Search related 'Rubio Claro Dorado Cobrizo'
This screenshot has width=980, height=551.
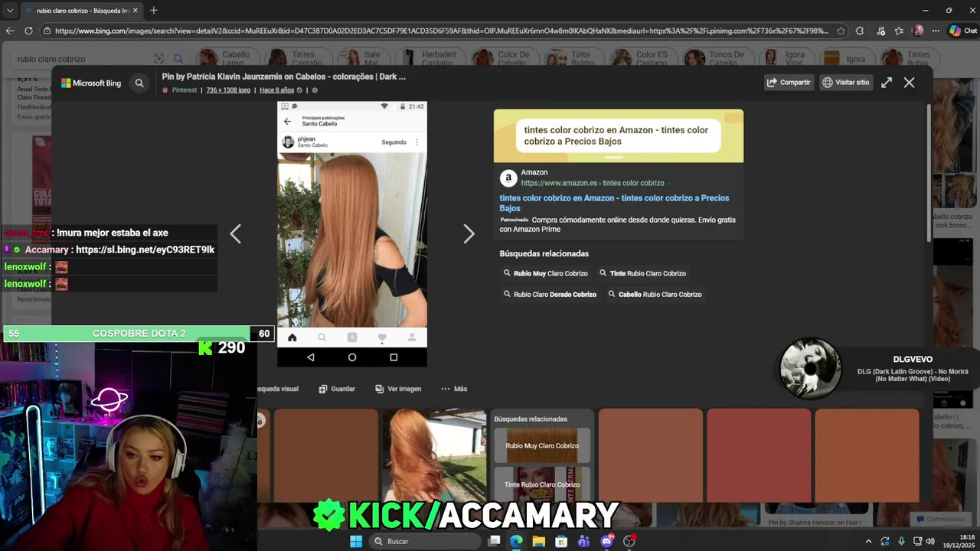pyautogui.click(x=550, y=294)
